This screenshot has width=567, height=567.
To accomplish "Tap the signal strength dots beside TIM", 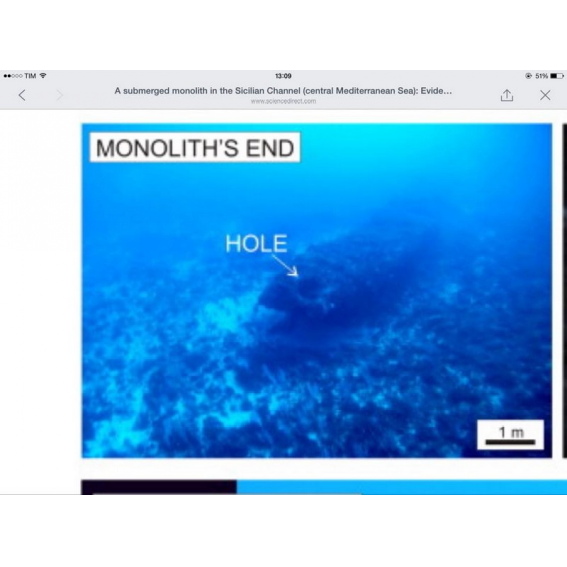I will click(13, 76).
